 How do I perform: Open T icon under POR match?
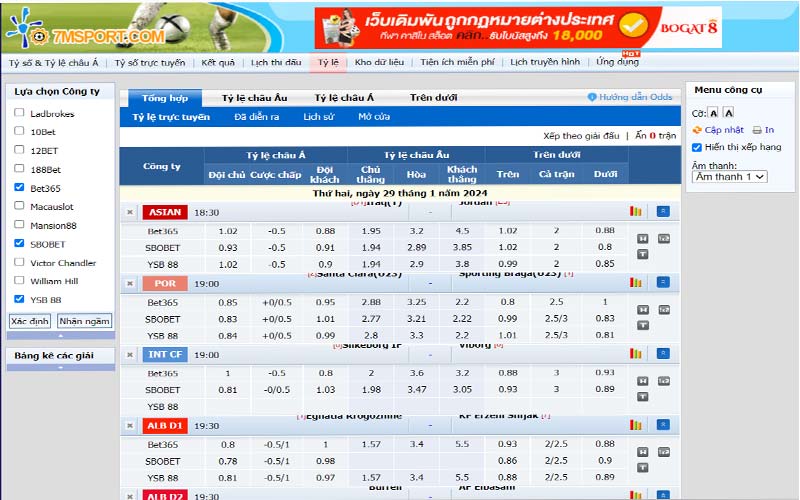tap(642, 326)
